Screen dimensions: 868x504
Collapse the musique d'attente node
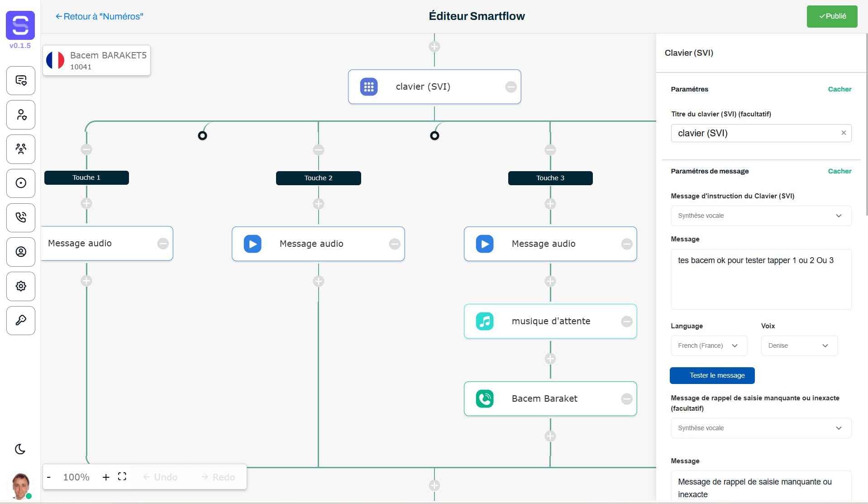click(x=627, y=321)
